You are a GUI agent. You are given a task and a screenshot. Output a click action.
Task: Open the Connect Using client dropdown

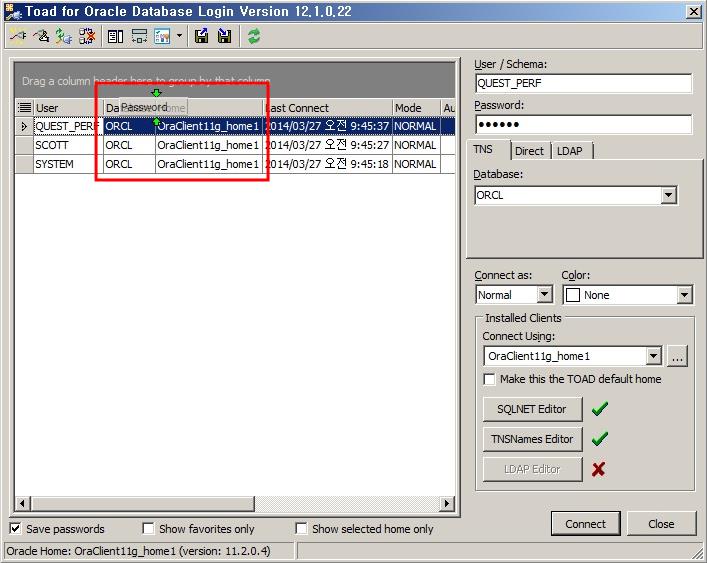[653, 356]
